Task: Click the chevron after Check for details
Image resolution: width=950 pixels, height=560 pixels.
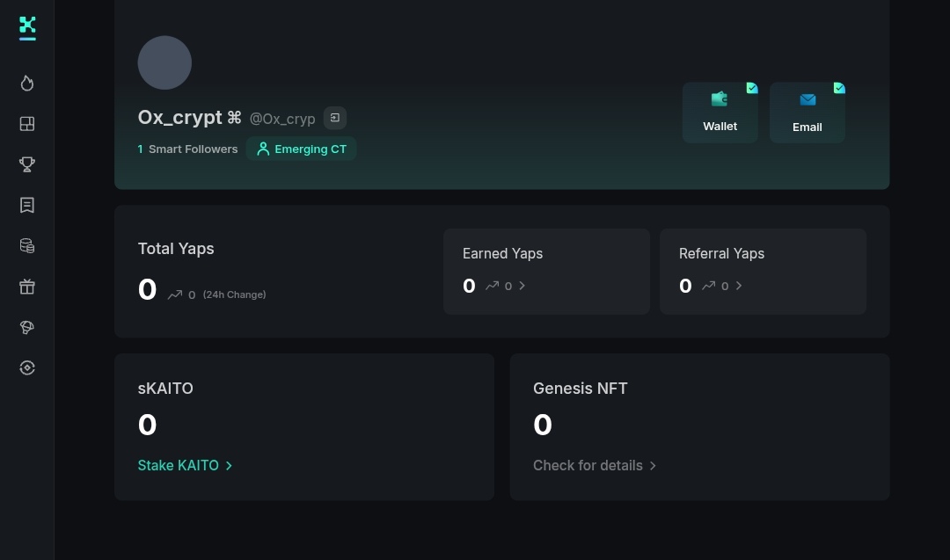Action: [x=653, y=466]
